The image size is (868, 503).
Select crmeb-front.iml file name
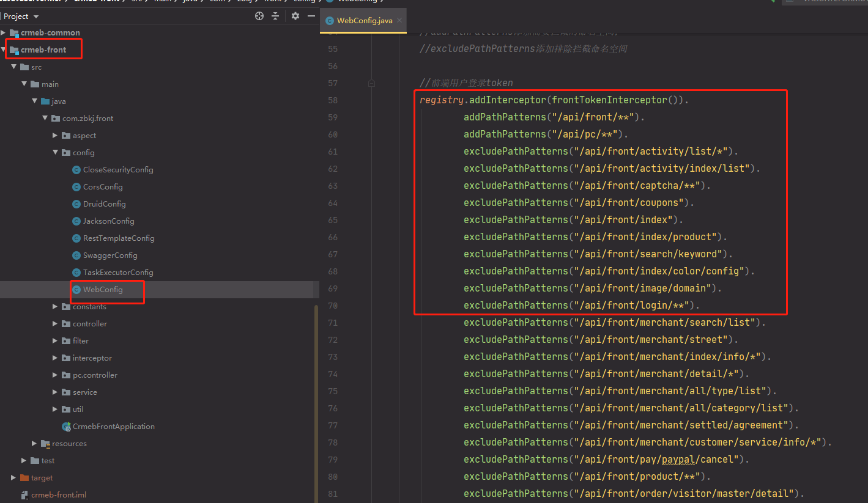coord(59,494)
